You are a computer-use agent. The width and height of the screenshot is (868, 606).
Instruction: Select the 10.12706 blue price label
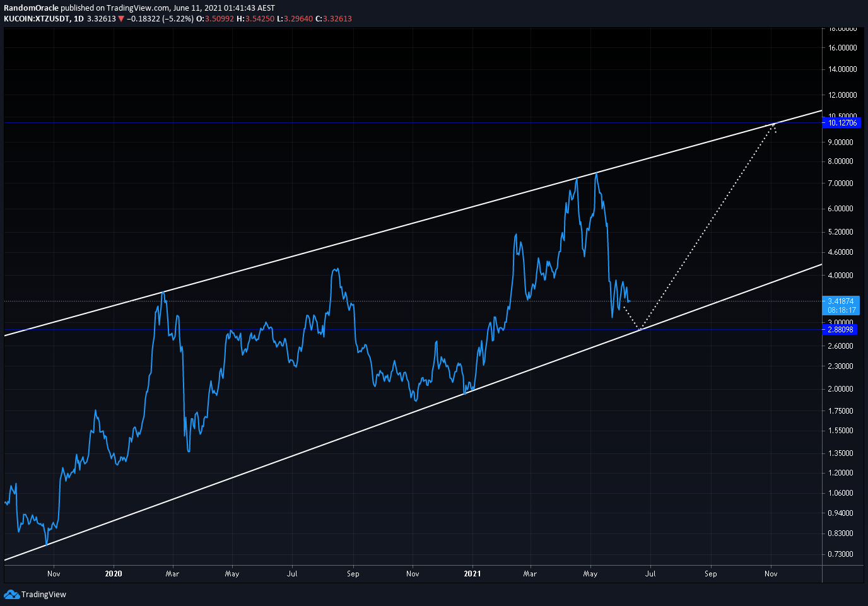[842, 123]
